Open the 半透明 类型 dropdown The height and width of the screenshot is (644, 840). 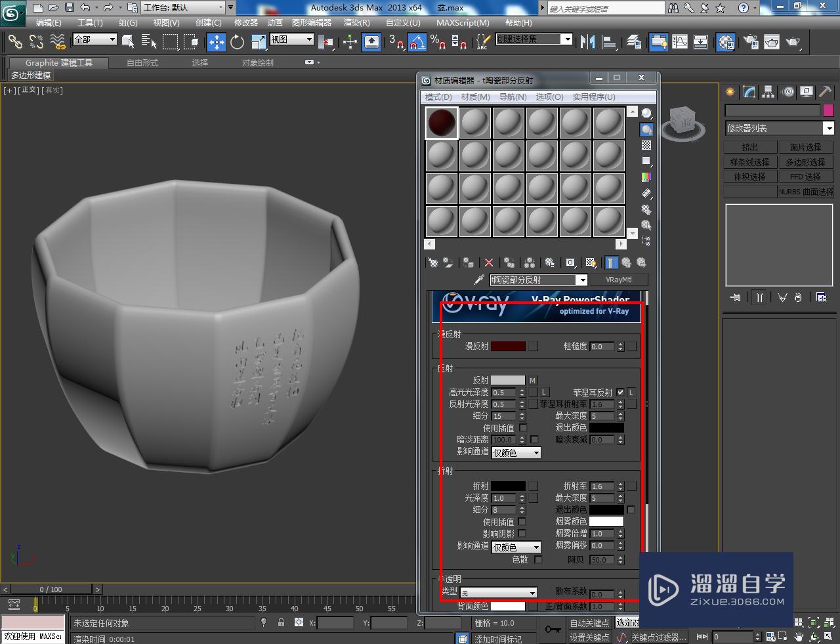tap(498, 592)
